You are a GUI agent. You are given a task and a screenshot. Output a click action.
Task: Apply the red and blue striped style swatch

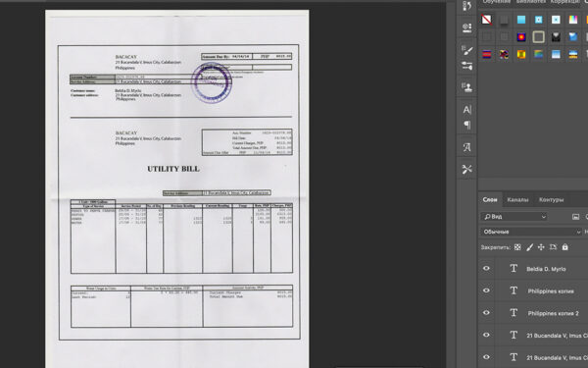[x=487, y=54]
